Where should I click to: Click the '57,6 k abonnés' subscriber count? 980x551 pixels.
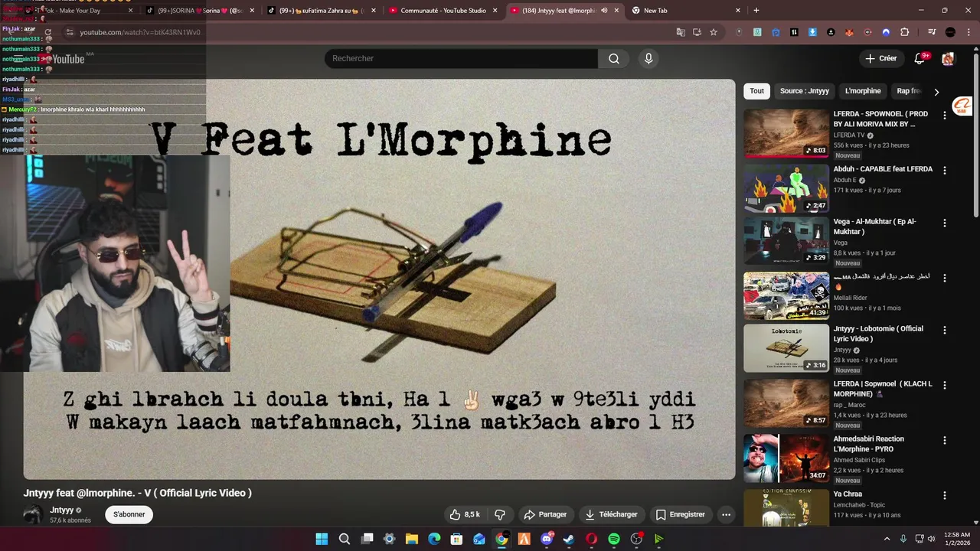click(x=70, y=520)
